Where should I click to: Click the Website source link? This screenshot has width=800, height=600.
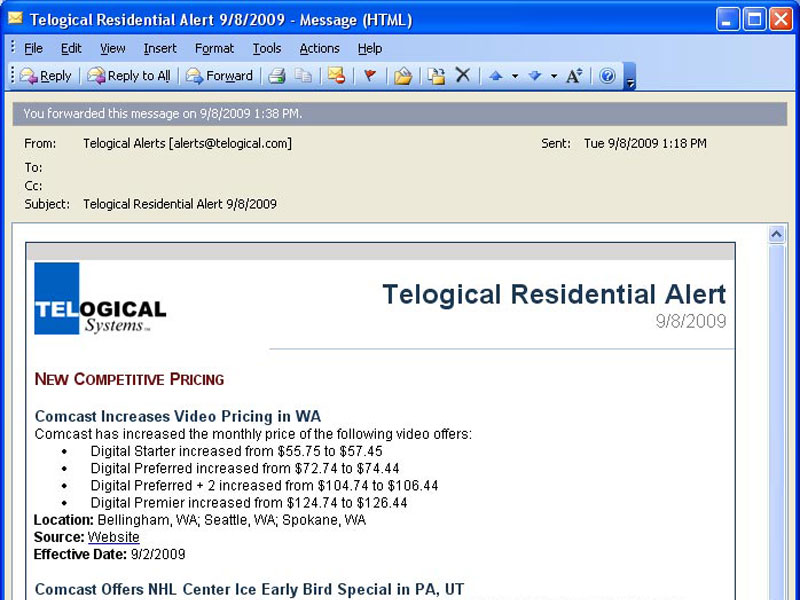113,537
